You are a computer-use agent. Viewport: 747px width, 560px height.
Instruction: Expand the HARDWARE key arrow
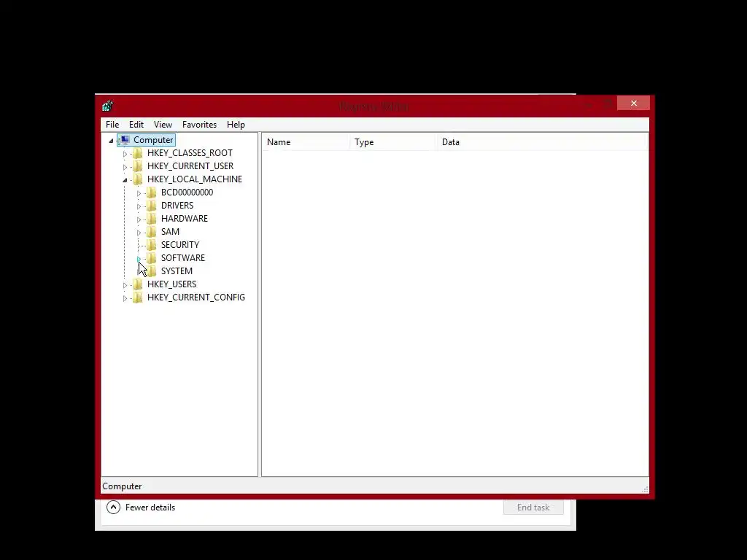coord(139,219)
